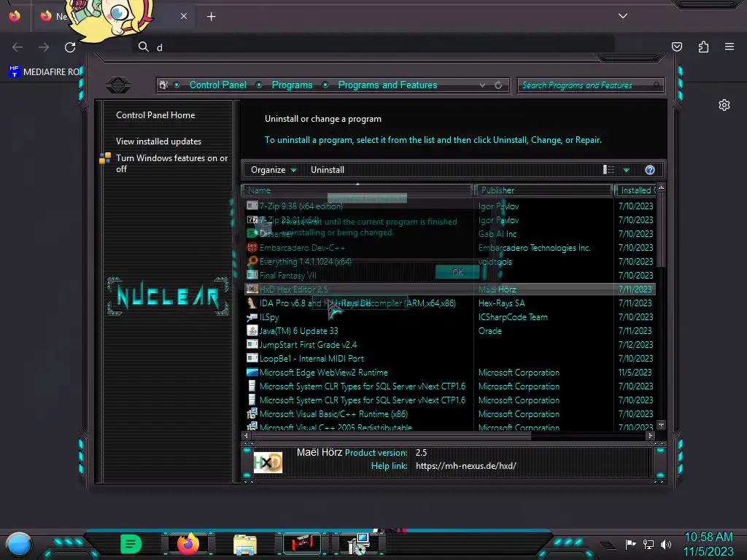
Task: Open Firefox extensions puzzle icon
Action: (x=703, y=47)
